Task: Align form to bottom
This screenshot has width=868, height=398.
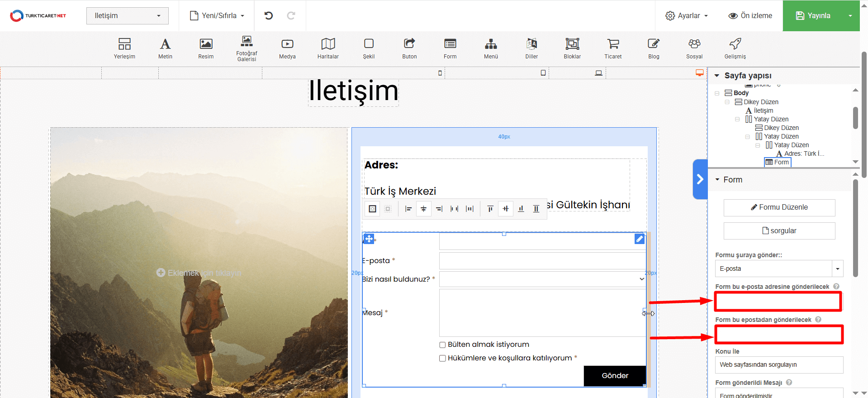Action: (521, 209)
